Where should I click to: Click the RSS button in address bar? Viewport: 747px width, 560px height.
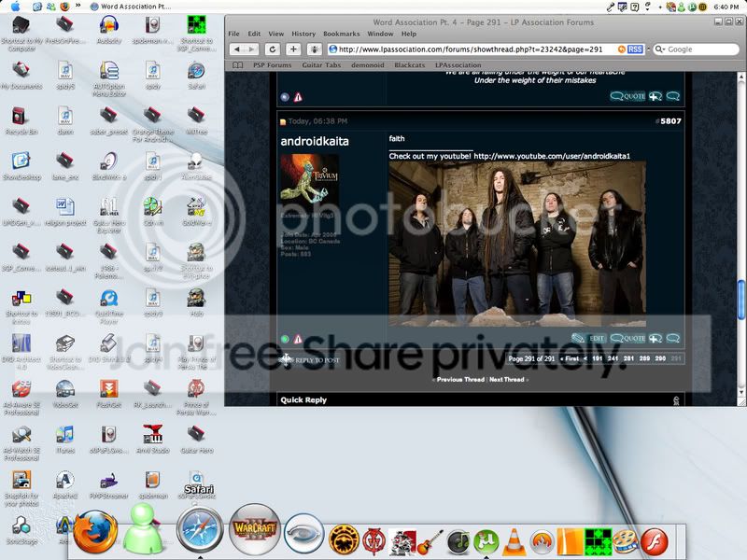[x=635, y=49]
